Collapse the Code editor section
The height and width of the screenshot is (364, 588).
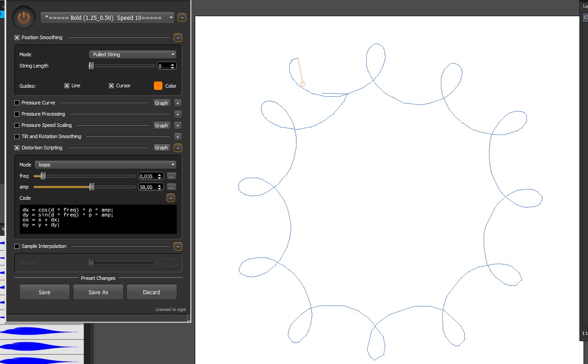coord(171,198)
